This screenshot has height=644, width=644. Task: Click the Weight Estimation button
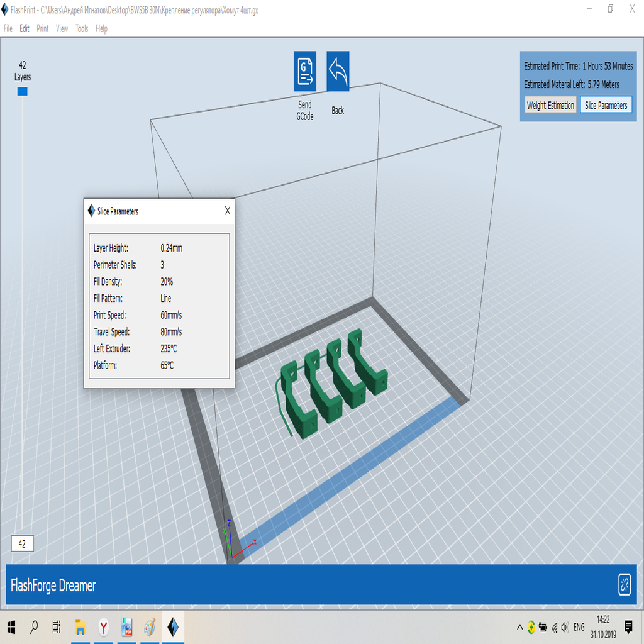[550, 105]
